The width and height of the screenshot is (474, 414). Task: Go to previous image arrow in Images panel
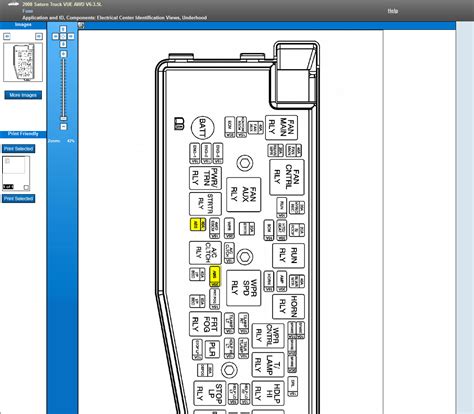pos(7,36)
